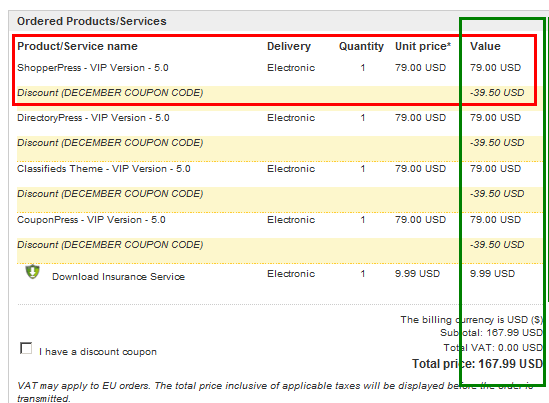The width and height of the screenshot is (549, 403).
Task: Click the 'Total VAT: 0.00 USD' line
Action: [493, 348]
